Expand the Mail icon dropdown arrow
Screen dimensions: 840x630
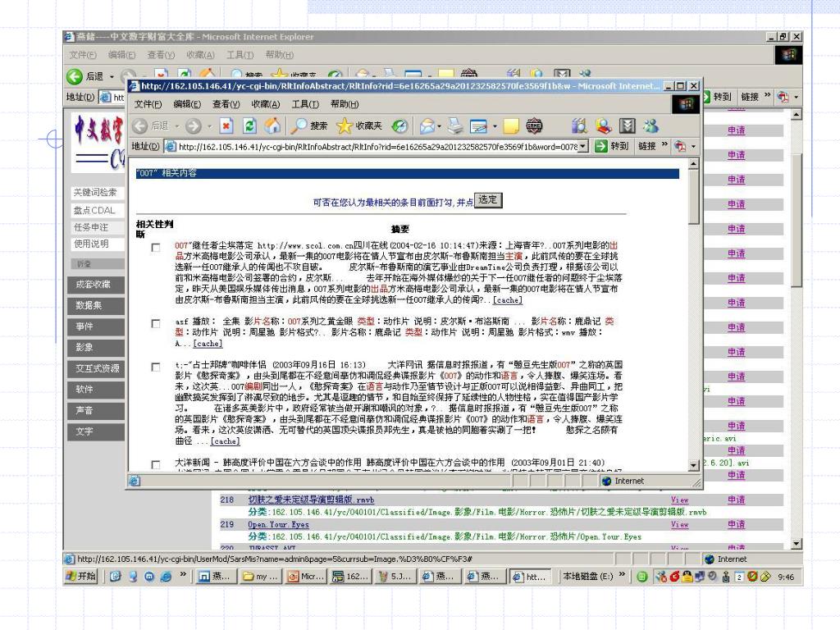click(440, 126)
